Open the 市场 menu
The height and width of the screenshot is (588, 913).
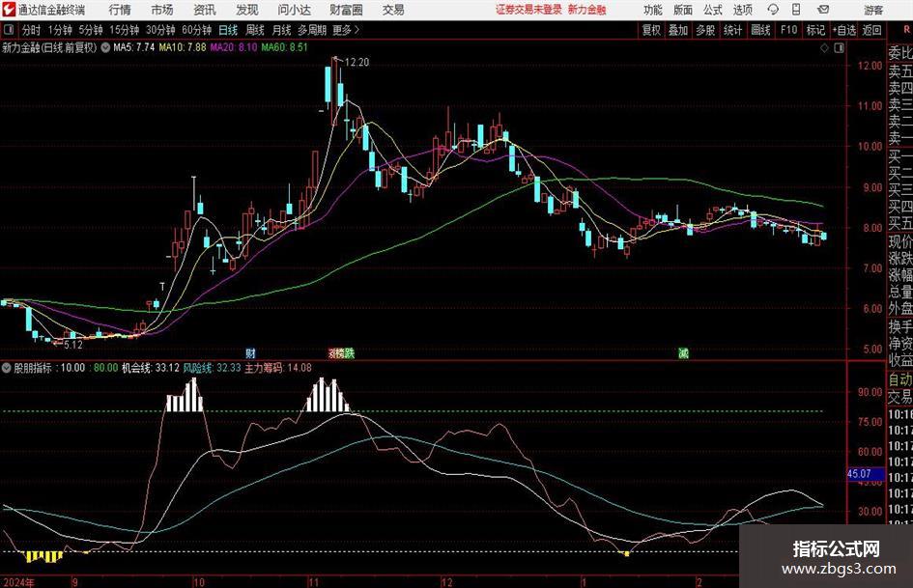point(162,10)
